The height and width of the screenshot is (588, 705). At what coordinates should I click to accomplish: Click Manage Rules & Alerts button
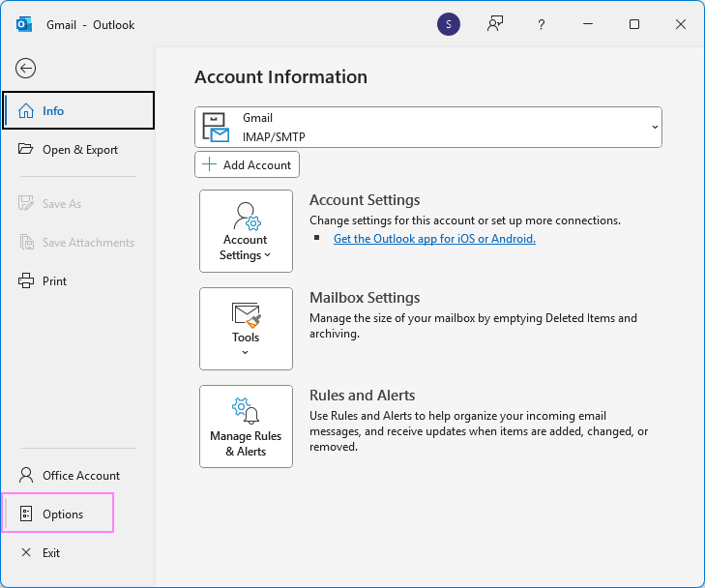(246, 426)
